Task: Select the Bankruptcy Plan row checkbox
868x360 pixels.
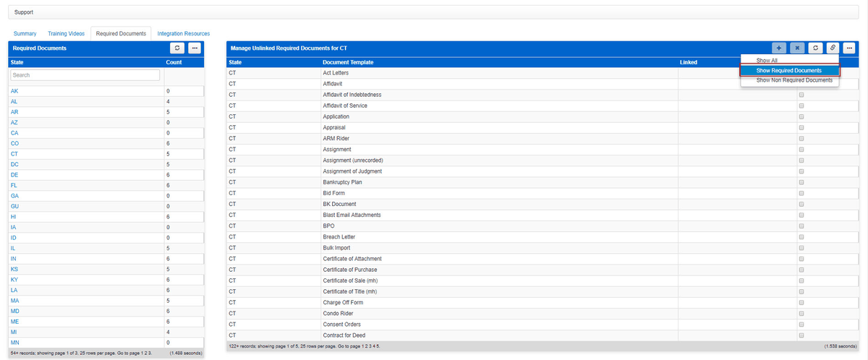Action: (801, 182)
